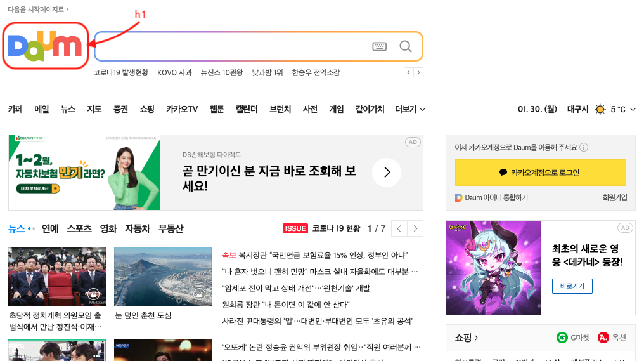This screenshot has width=644, height=361.
Task: Click AD badge on DB손해보험 banner
Action: point(413,142)
